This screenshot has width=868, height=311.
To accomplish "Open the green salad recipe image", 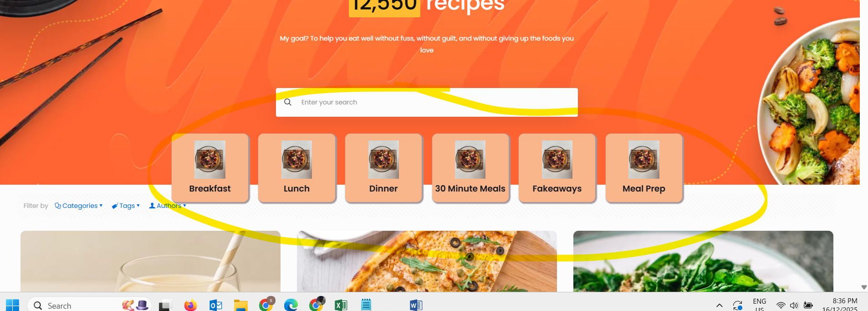I will pos(703,261).
